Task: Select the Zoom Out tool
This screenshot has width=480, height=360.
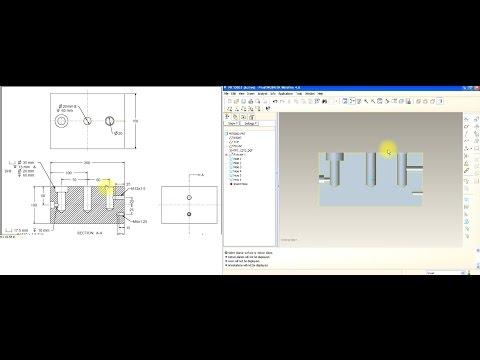Action: click(373, 101)
